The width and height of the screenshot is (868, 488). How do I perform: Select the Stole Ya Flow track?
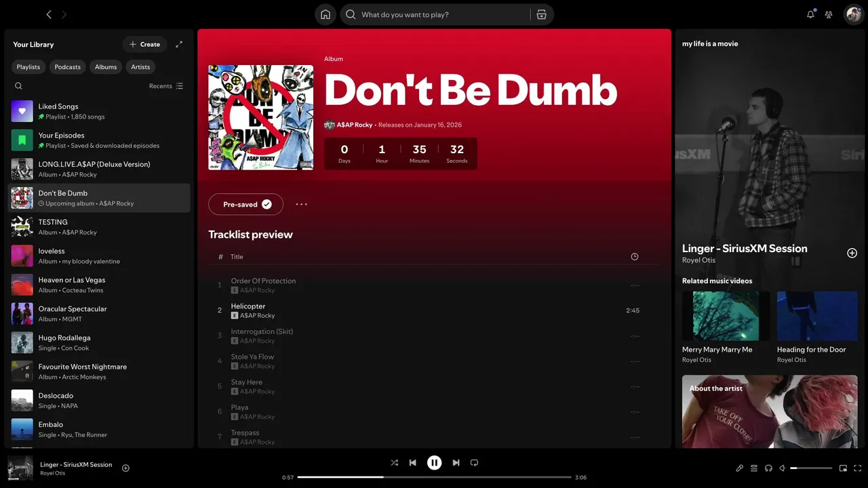tap(434, 361)
